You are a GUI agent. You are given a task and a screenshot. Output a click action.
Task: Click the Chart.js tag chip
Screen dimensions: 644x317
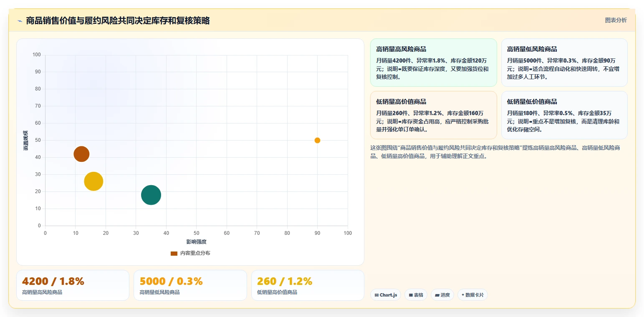tap(386, 295)
